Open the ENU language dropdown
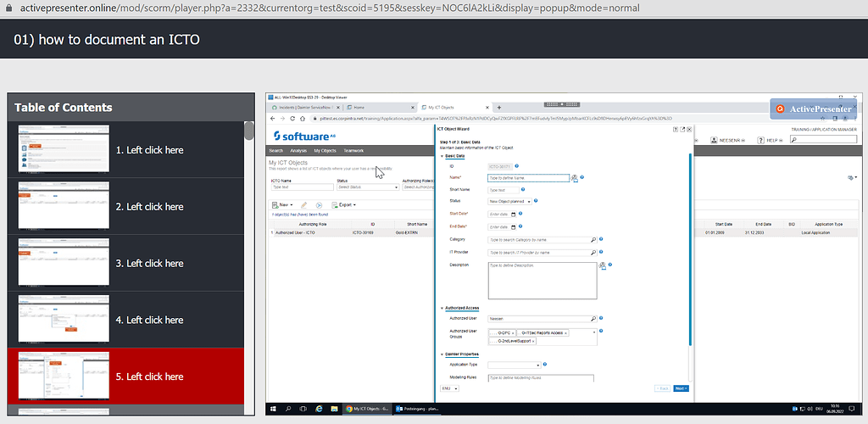The height and width of the screenshot is (424, 868). [449, 388]
